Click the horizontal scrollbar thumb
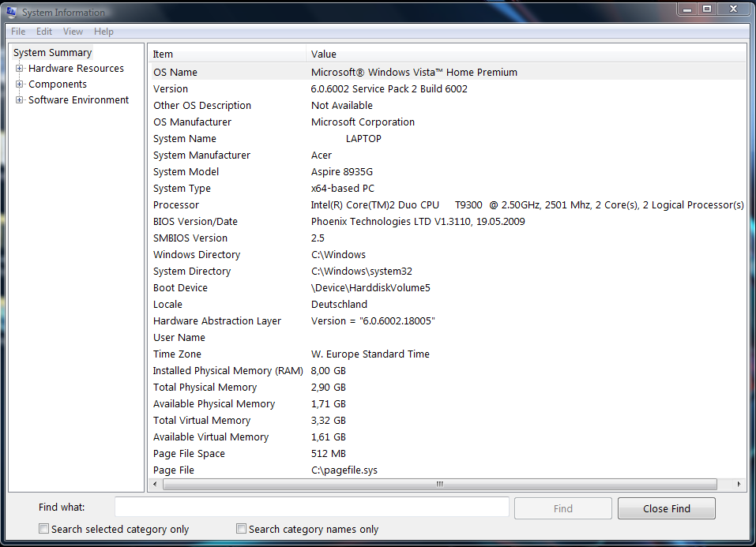Viewport: 756px width, 547px height. pyautogui.click(x=440, y=484)
